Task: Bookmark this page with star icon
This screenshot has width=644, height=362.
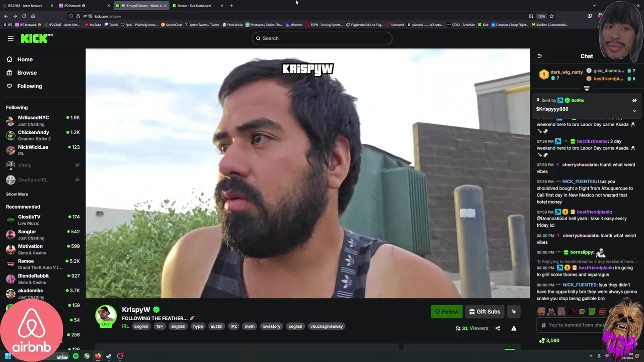Action: (x=551, y=16)
